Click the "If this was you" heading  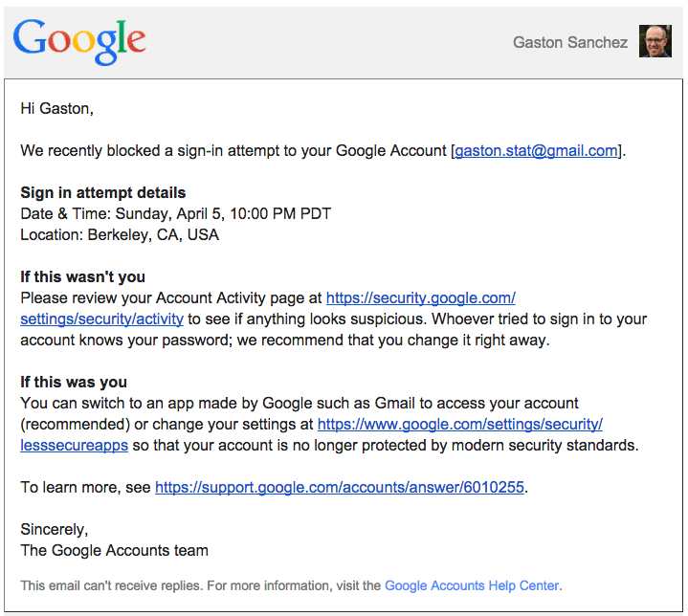pyautogui.click(x=74, y=383)
